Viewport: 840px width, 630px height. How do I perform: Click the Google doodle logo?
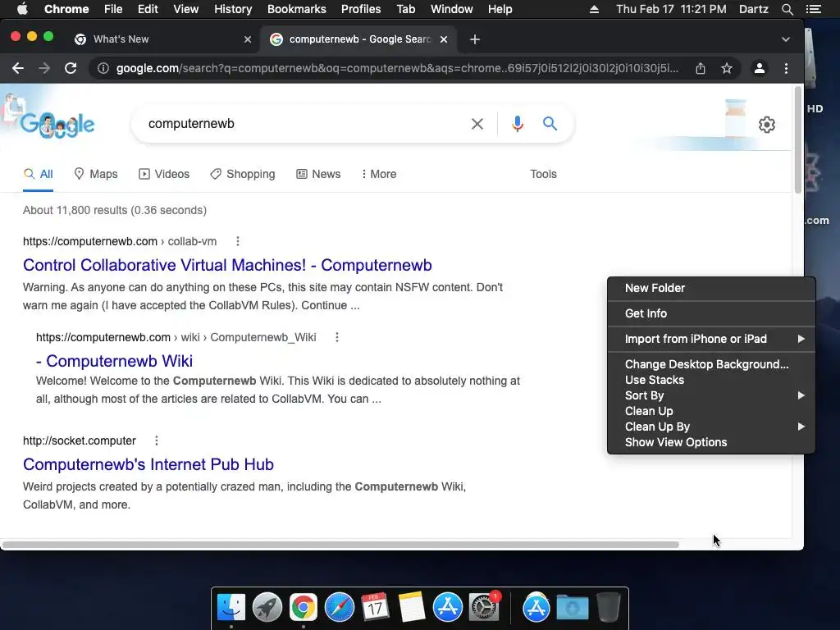click(x=58, y=125)
